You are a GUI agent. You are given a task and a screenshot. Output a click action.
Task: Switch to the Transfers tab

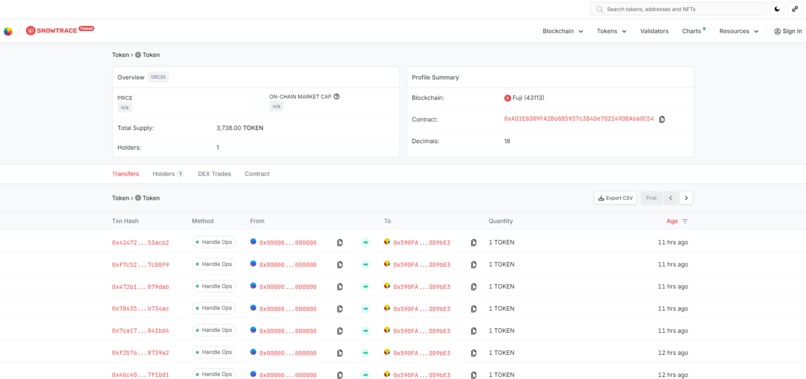point(125,174)
